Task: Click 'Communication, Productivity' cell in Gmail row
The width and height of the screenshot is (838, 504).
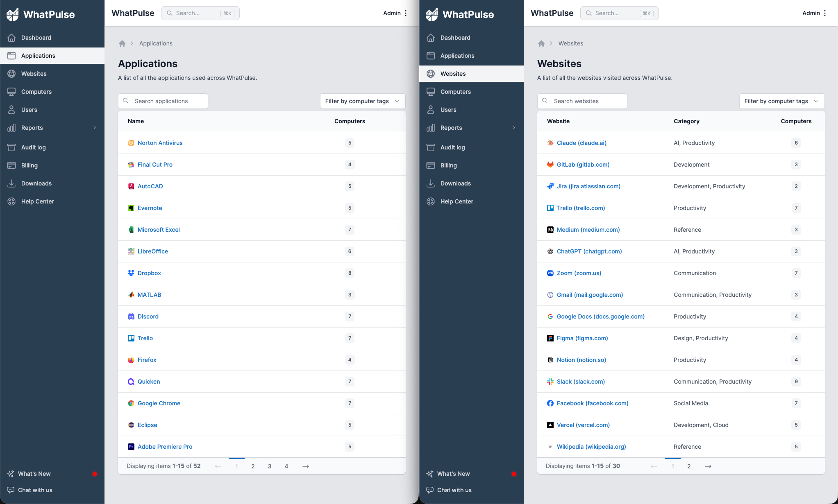Action: click(x=713, y=295)
